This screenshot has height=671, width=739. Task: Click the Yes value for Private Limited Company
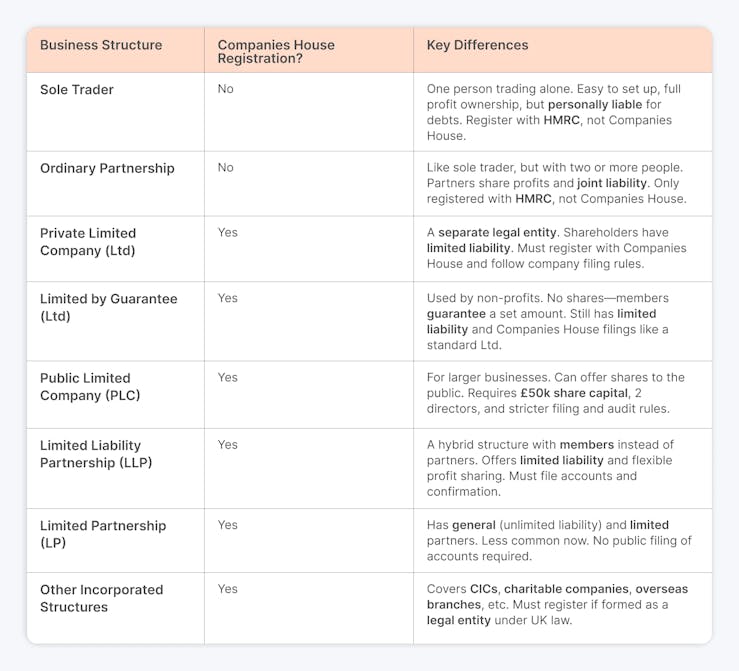[228, 232]
